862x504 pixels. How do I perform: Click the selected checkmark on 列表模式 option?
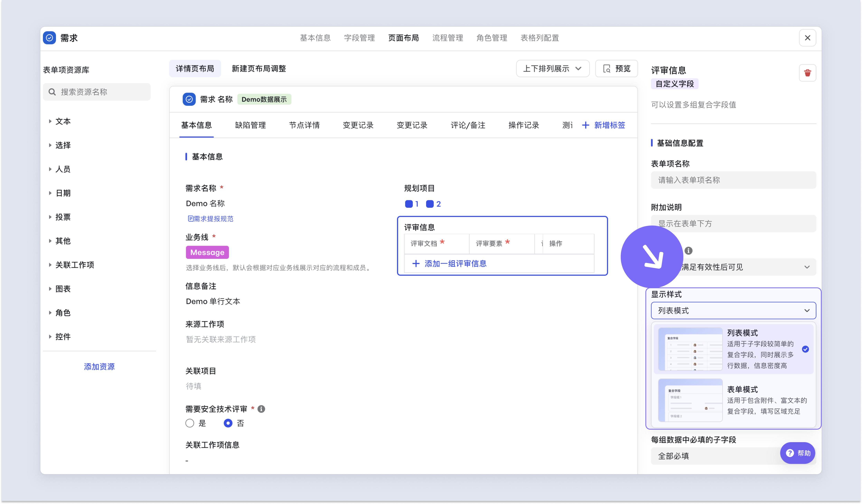click(x=806, y=349)
